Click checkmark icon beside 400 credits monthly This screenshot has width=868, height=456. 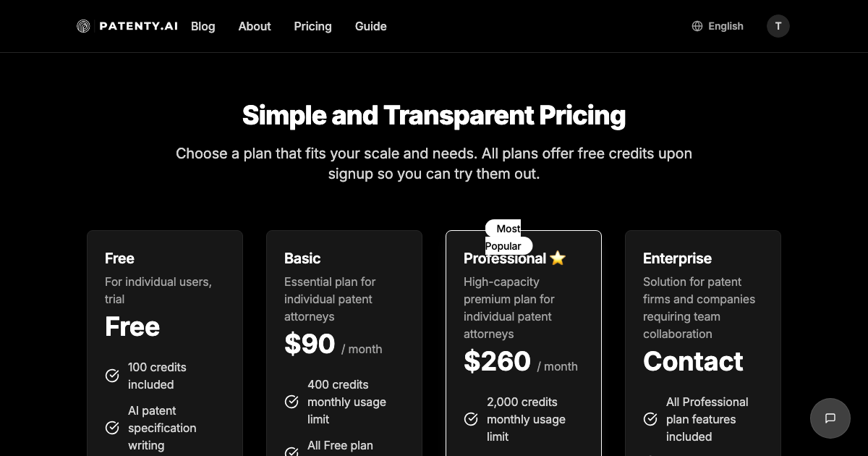click(x=292, y=402)
